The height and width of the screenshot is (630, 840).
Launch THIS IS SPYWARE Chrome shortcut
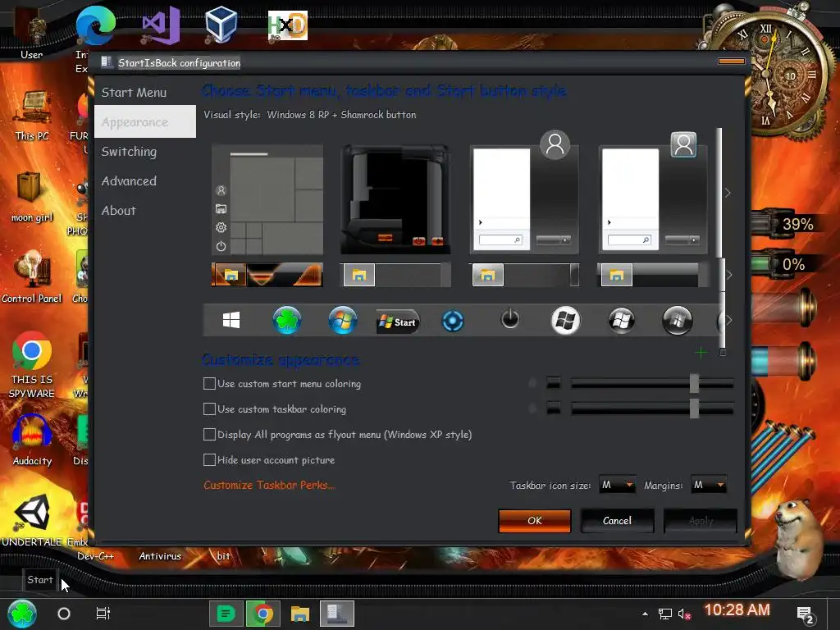click(x=32, y=364)
